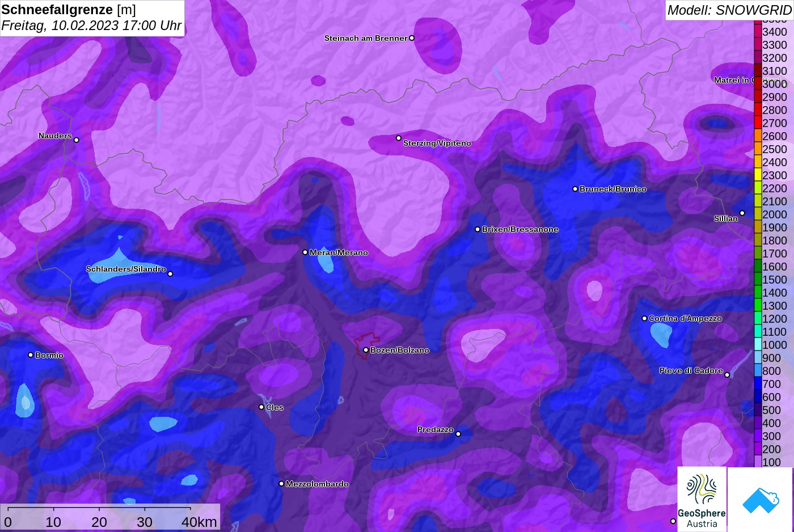Click the Sterzing/Vipiteno map marker

click(x=399, y=138)
